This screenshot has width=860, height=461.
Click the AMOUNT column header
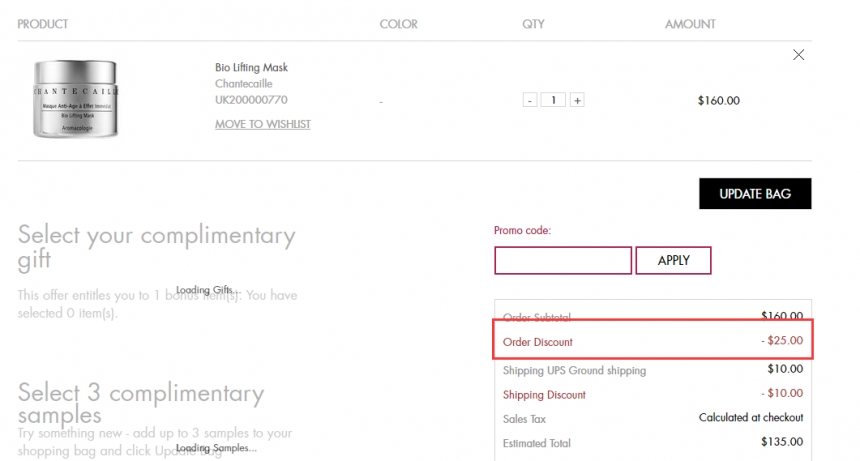point(690,24)
